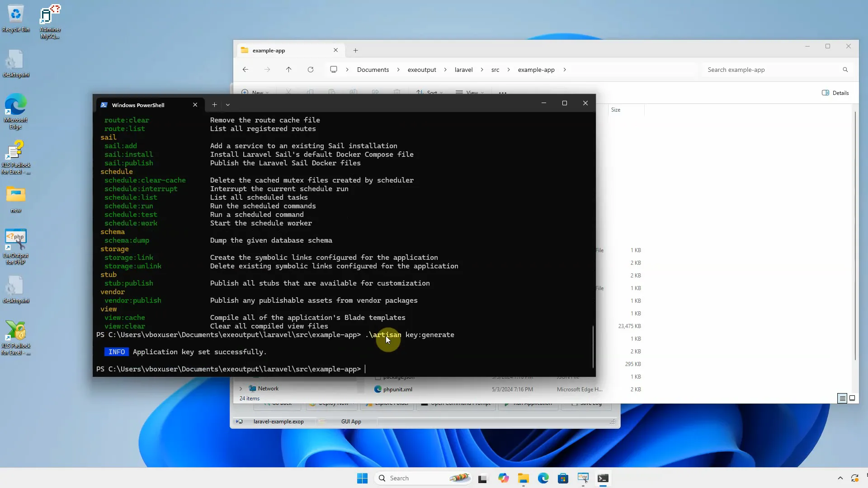This screenshot has width=868, height=488.
Task: Click the Documents breadcrumb
Action: (373, 70)
